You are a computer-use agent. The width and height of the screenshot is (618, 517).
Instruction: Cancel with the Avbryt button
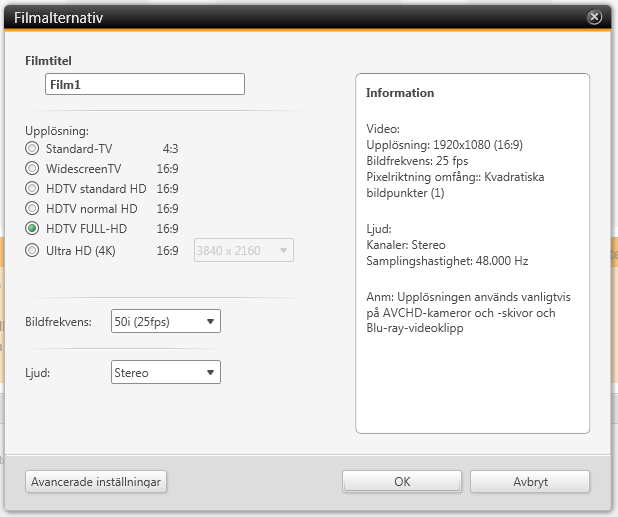[530, 482]
